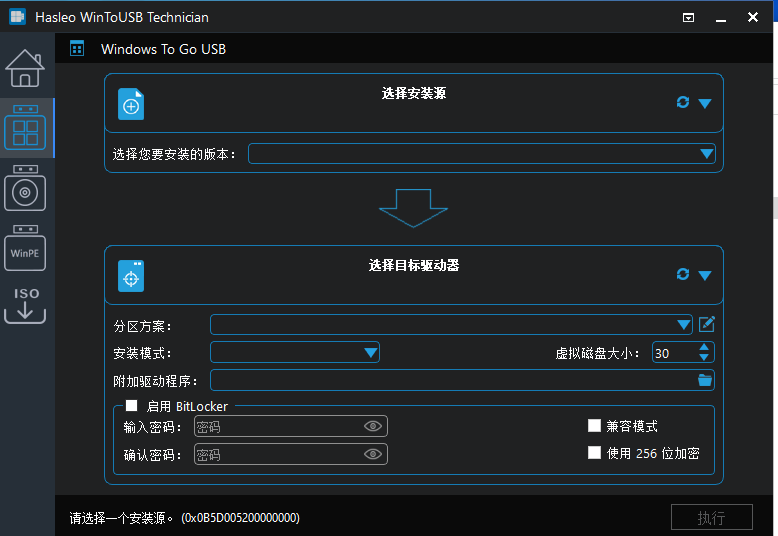Refresh the installation source list
Image resolution: width=778 pixels, height=536 pixels.
[x=683, y=102]
